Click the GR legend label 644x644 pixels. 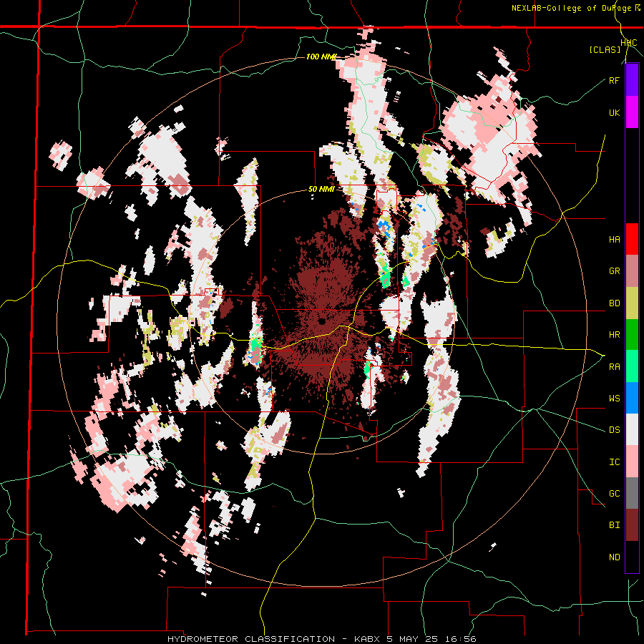click(x=615, y=271)
